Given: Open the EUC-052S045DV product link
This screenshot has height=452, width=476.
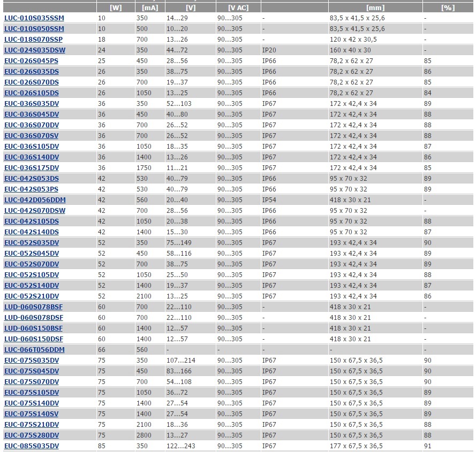Looking at the screenshot, I should [x=32, y=254].
